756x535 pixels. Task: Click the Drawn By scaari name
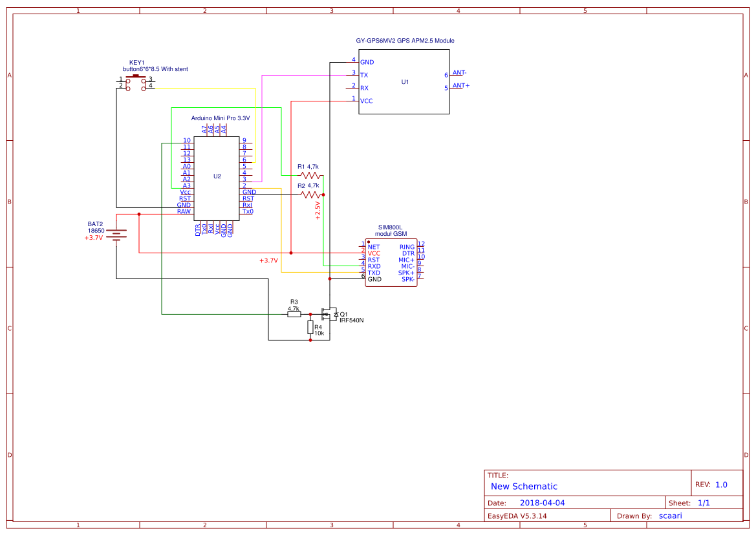pos(670,516)
